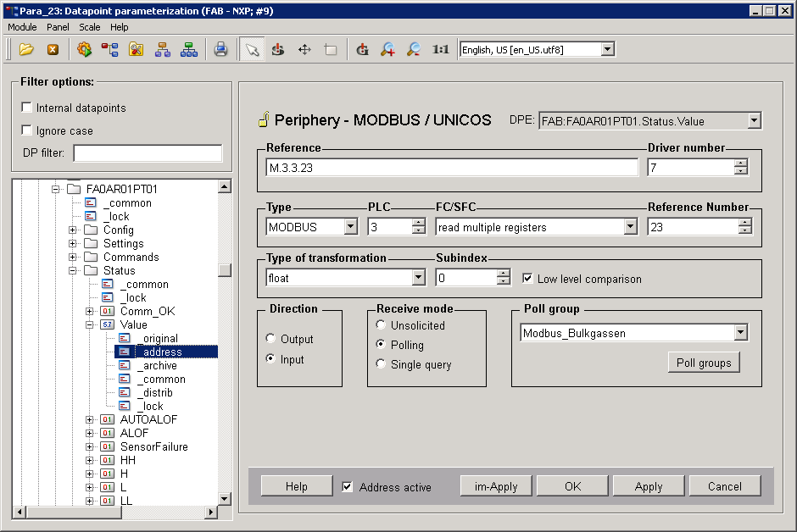This screenshot has height=532, width=797.
Task: Uncheck the Address active checkbox
Action: (x=347, y=487)
